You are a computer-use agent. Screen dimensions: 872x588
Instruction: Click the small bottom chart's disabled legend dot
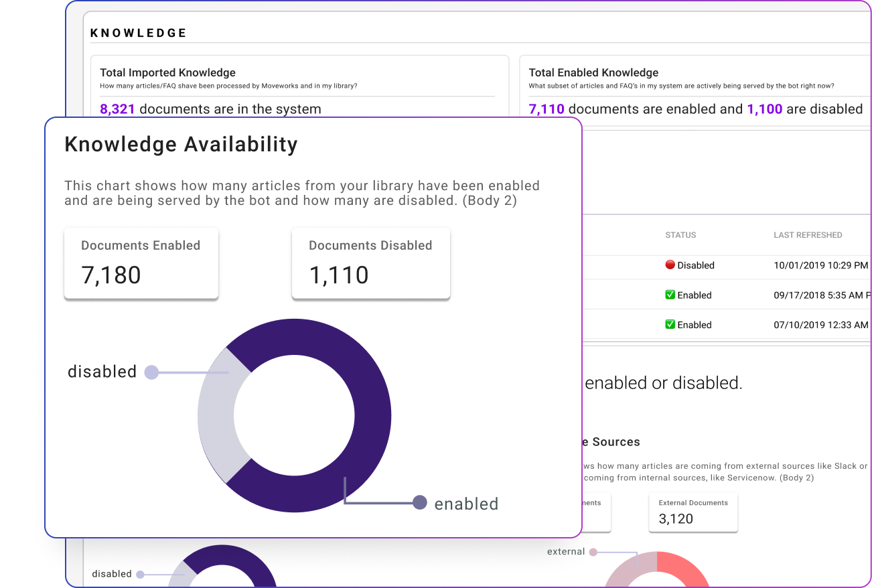139,574
